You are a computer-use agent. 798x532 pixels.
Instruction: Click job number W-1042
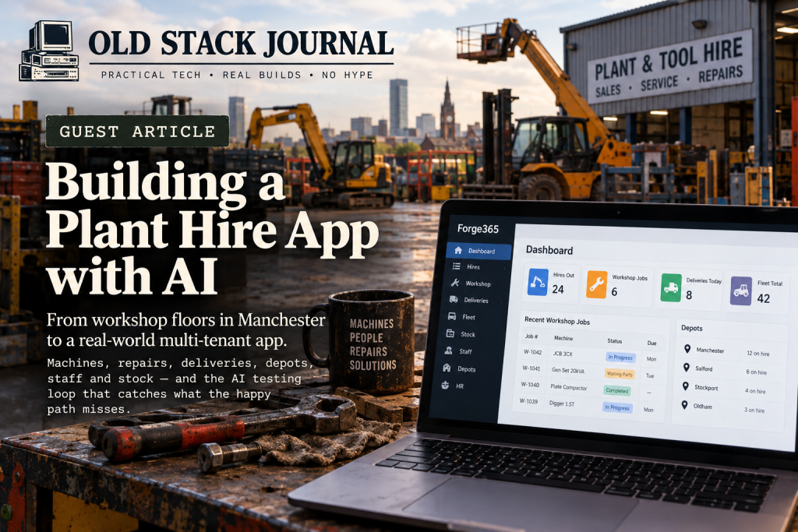point(532,352)
